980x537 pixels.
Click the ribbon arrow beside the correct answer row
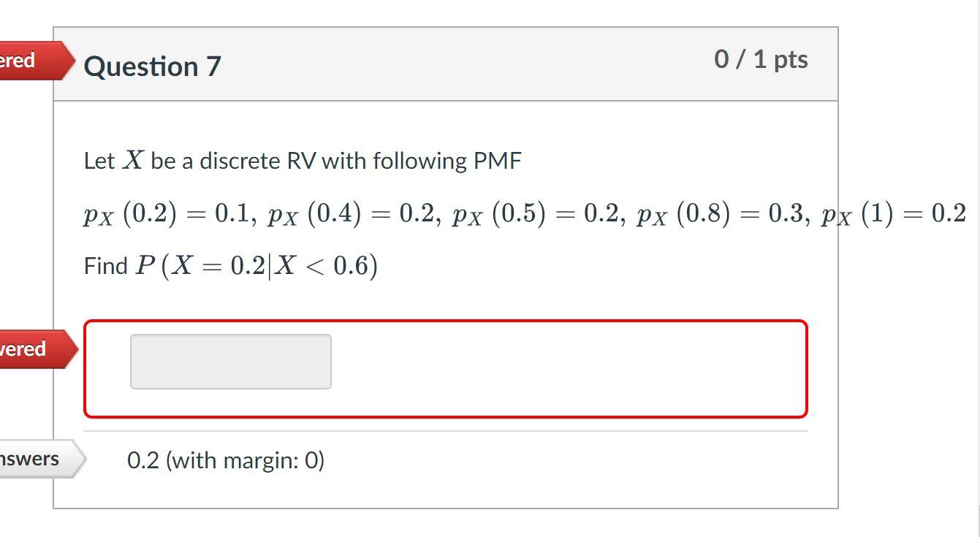pyautogui.click(x=73, y=459)
